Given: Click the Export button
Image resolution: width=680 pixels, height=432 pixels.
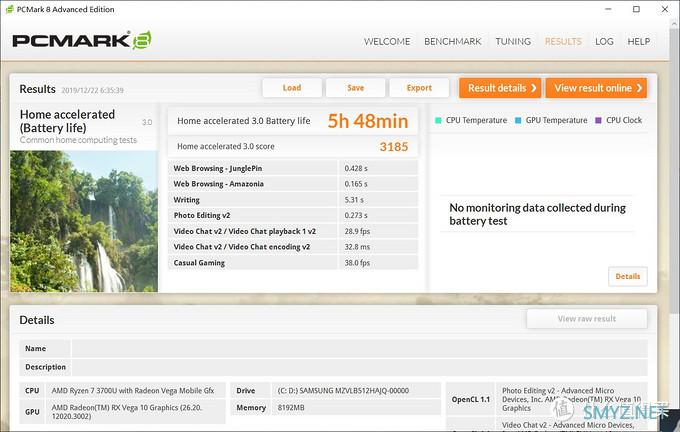Looking at the screenshot, I should 419,88.
